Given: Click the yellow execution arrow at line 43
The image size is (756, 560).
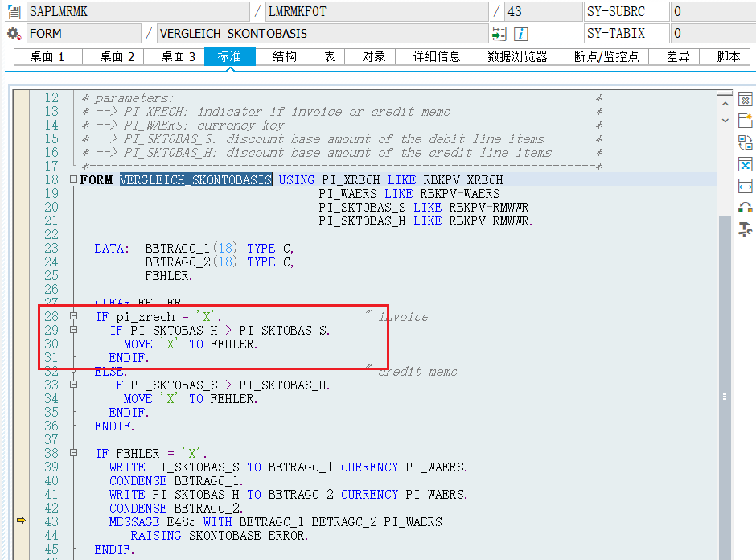Looking at the screenshot, I should coord(21,520).
